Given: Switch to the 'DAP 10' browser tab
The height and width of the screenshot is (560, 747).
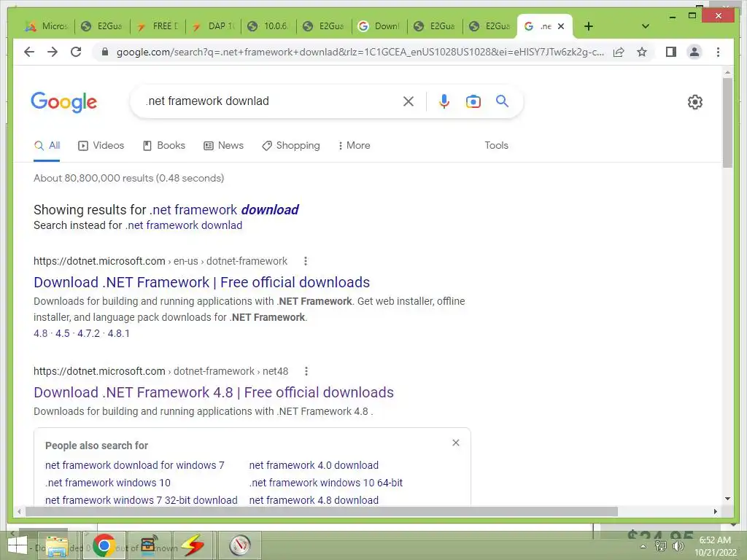Looking at the screenshot, I should point(214,26).
